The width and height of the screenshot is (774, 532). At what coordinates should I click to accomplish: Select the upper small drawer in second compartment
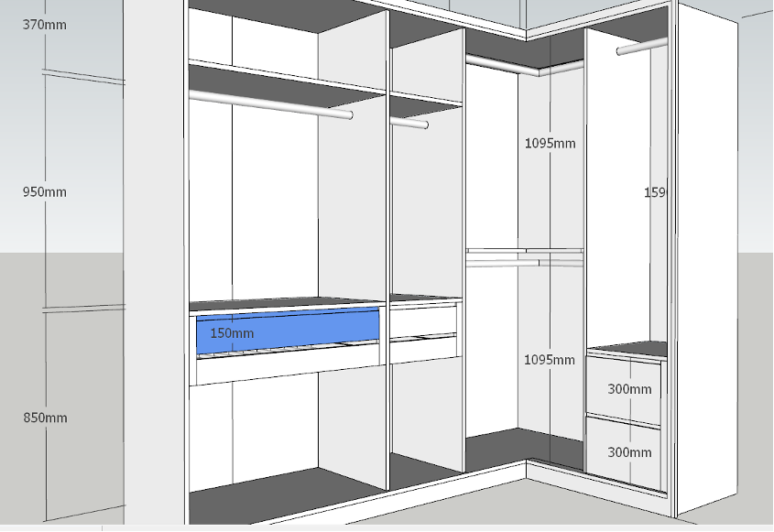click(x=423, y=321)
